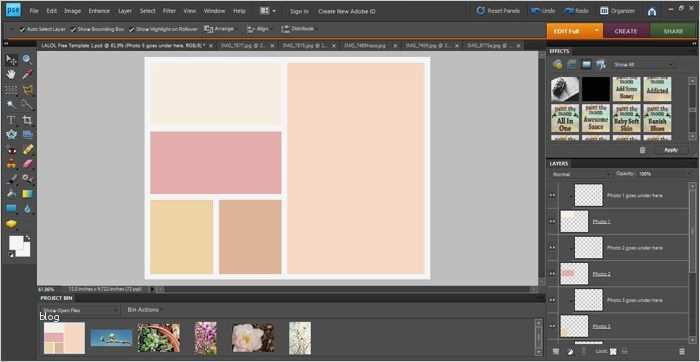Open the File menu
The image size is (700, 362).
[34, 11]
